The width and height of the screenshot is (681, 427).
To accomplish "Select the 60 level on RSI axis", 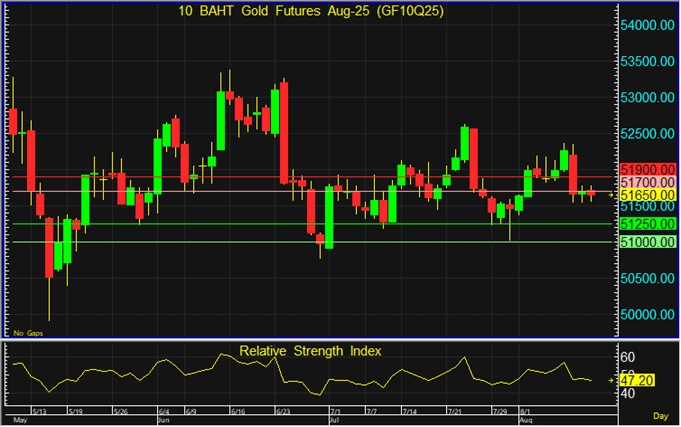I will 628,357.
